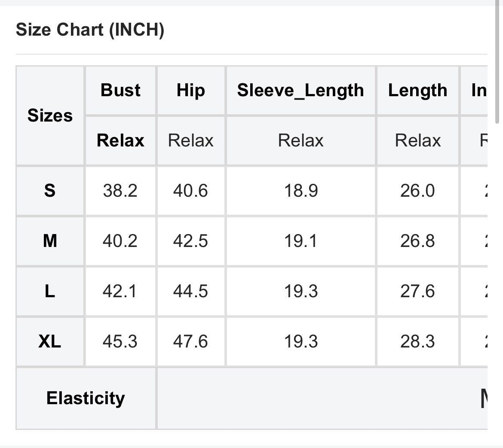Select the Bust column header
The width and height of the screenshot is (503, 448).
120,90
